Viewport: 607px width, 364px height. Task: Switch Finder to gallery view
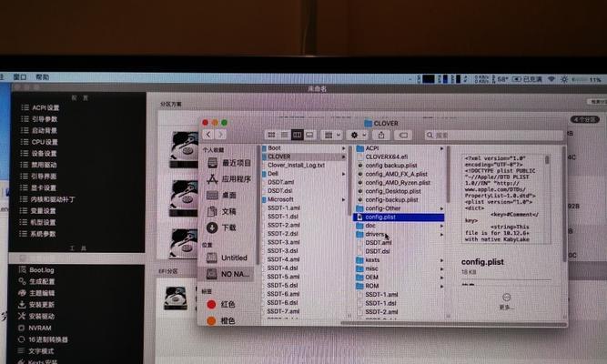(x=309, y=135)
